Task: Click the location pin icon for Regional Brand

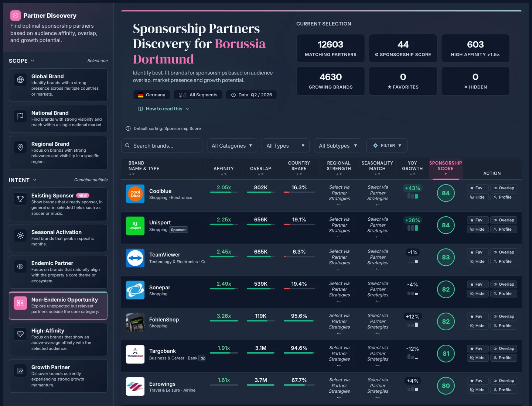Action: (x=20, y=147)
